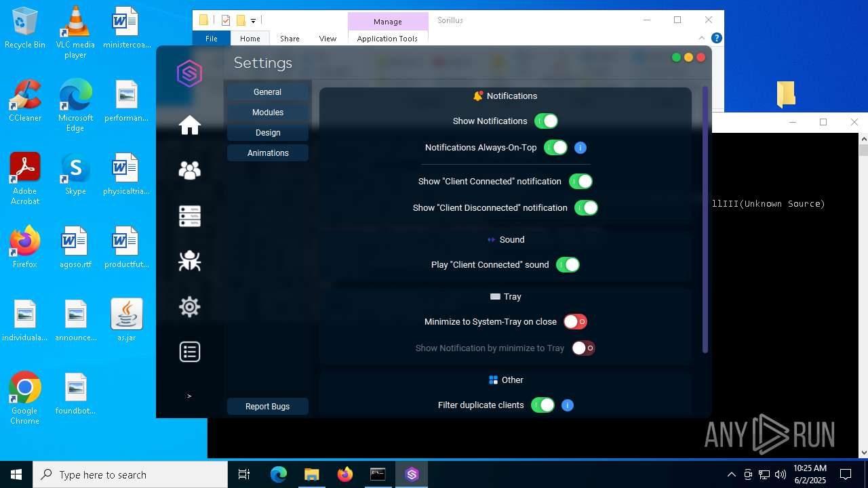
Task: Click the volume icon in system tray
Action: point(781,474)
